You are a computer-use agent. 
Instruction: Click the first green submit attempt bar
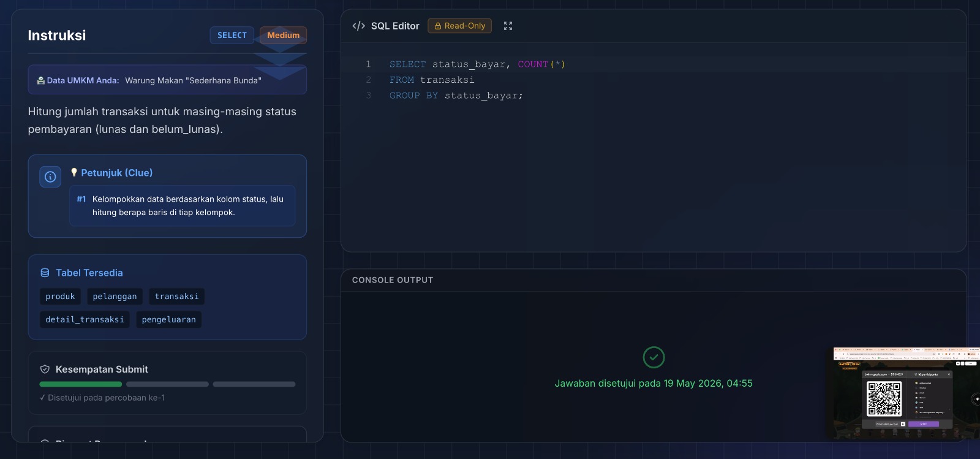tap(81, 384)
